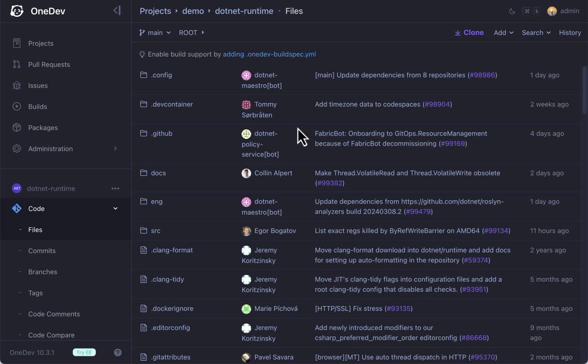Toggle dark mode with moon icon
Viewport: 588px width, 364px height.
[511, 11]
